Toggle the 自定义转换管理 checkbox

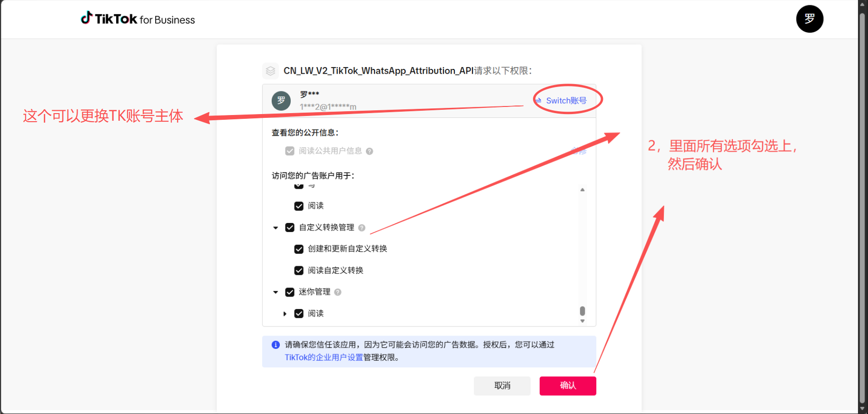coord(289,228)
